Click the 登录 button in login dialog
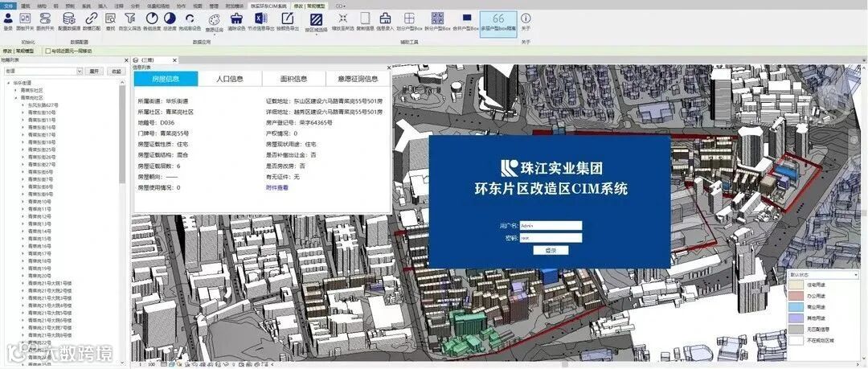 (551, 251)
